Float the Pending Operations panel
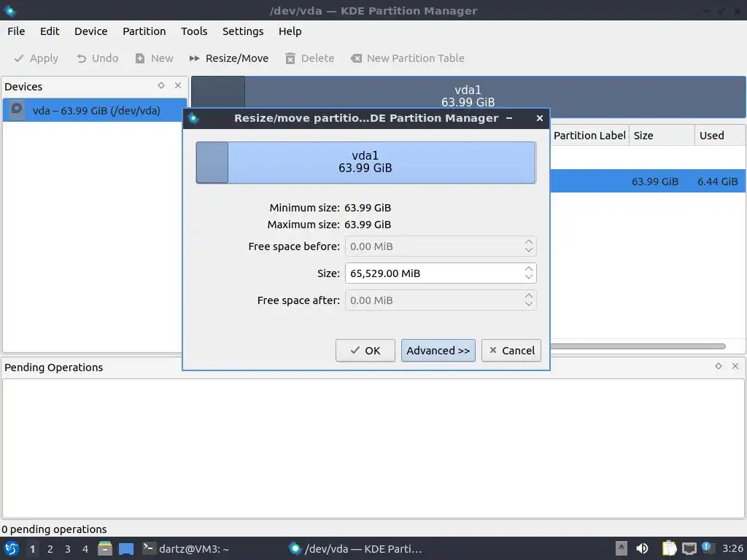747x560 pixels. point(719,366)
